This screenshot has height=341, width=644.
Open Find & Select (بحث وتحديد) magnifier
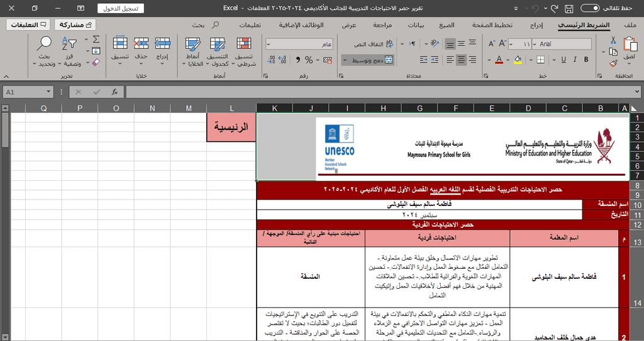coord(44,51)
